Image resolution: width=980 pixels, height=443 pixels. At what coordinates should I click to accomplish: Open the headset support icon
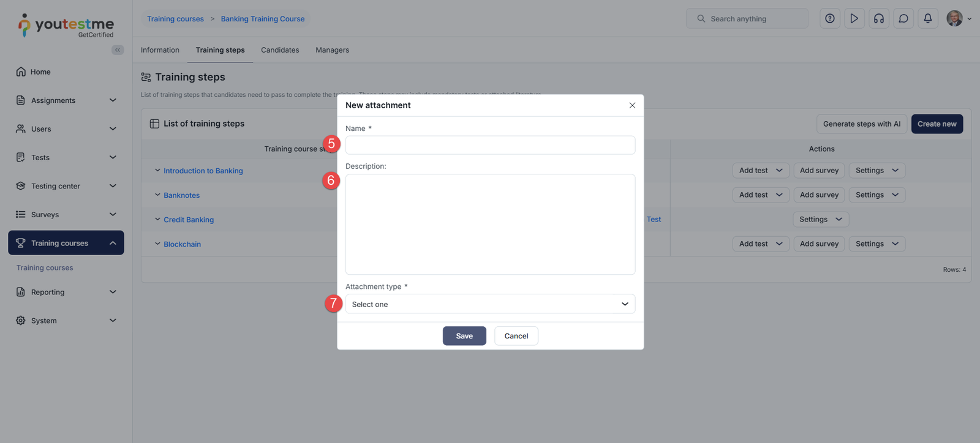click(x=879, y=18)
